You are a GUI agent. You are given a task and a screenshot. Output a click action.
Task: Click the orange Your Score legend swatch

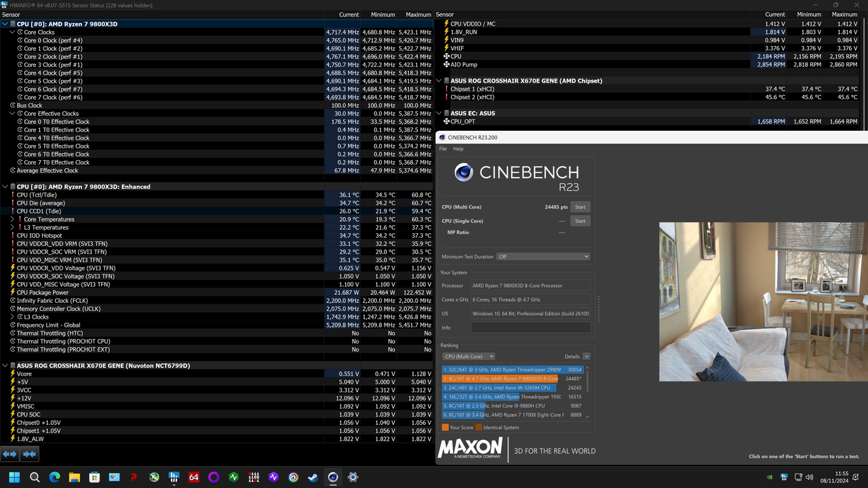click(445, 428)
